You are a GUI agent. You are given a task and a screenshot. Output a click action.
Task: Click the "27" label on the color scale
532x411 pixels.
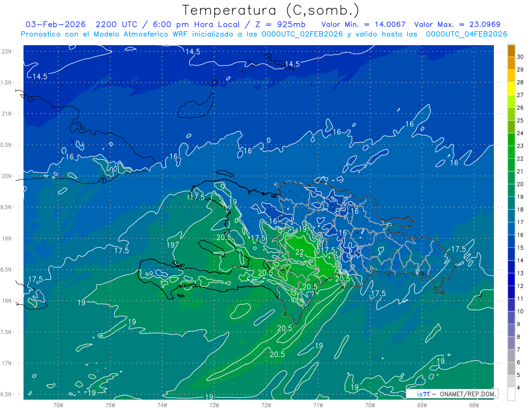[520, 95]
